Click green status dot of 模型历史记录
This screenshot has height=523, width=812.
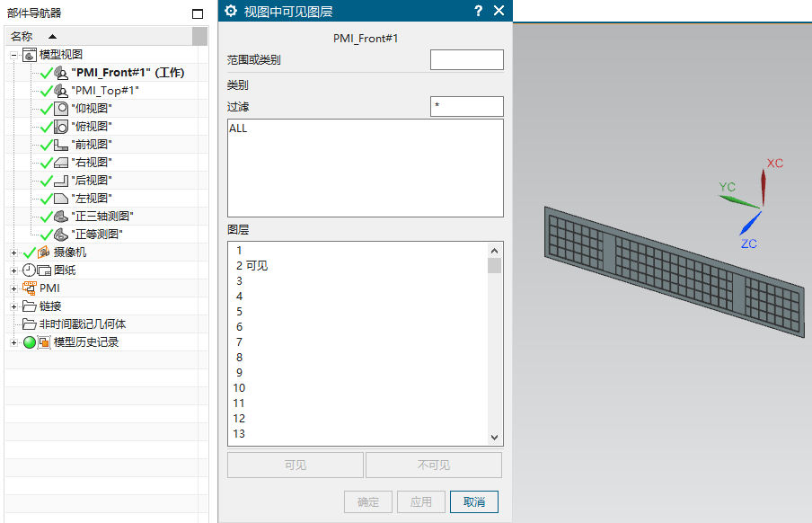tap(30, 342)
